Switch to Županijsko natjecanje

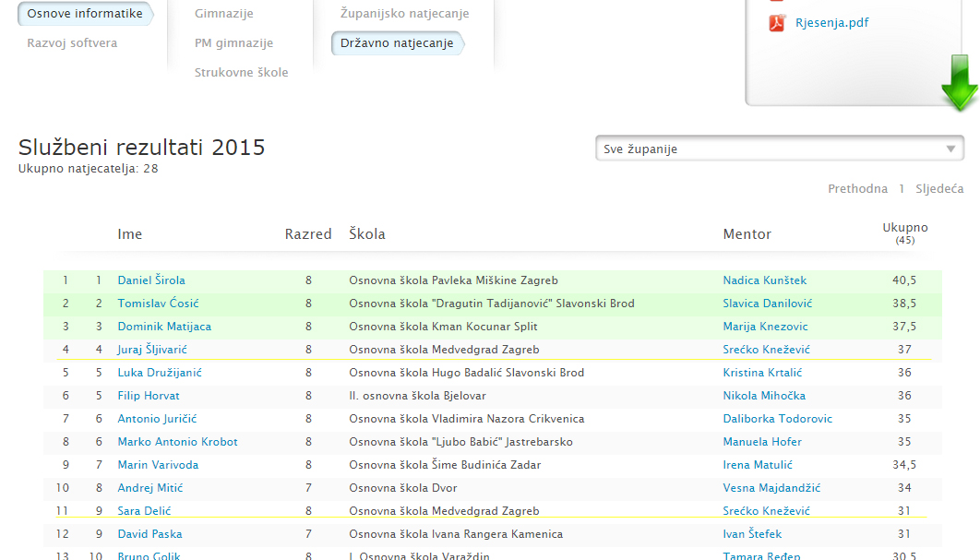pos(404,14)
